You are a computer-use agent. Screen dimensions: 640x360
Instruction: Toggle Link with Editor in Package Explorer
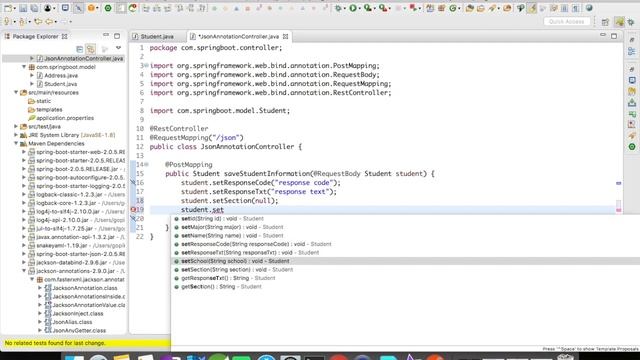pos(91,49)
